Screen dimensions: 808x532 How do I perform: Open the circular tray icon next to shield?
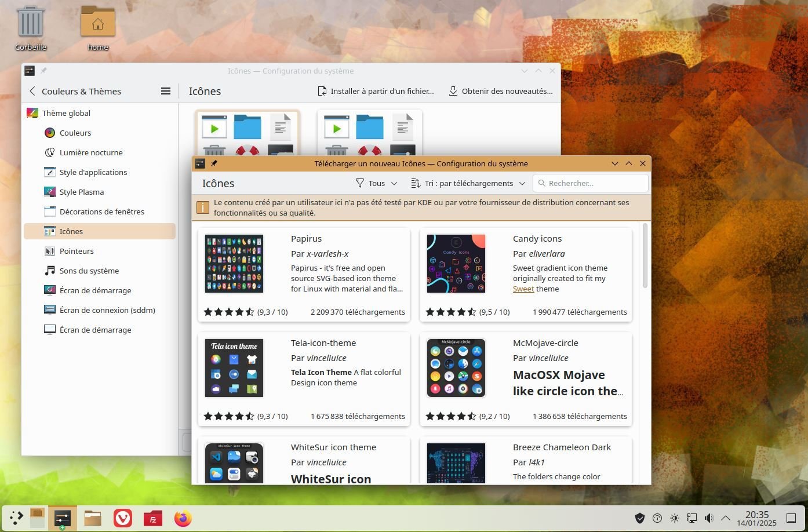[x=657, y=518]
